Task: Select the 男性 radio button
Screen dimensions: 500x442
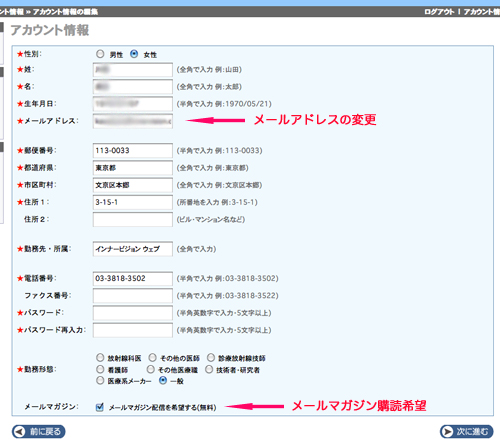Action: [x=100, y=54]
